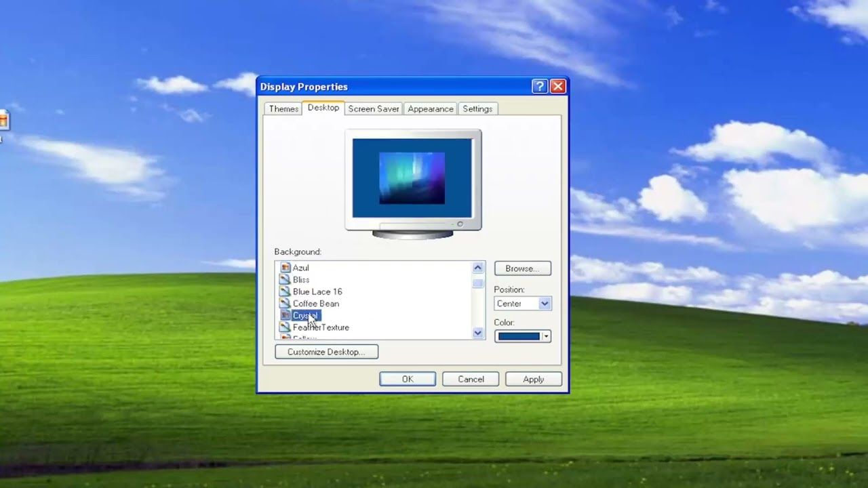Viewport: 868px width, 488px height.
Task: Select the Azul background icon
Action: pos(285,268)
